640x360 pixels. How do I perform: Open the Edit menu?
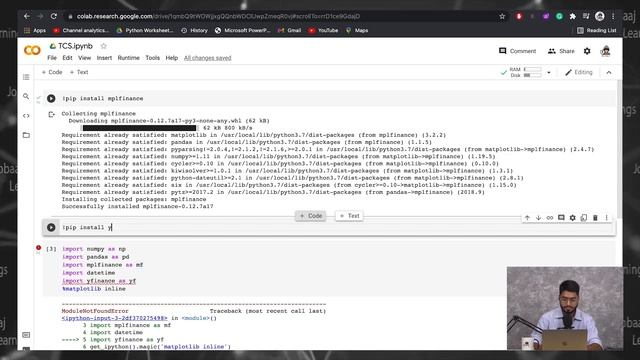pos(67,58)
